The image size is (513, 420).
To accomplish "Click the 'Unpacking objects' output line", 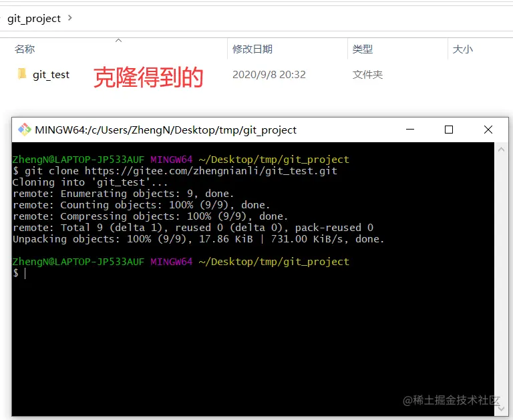I will 198,239.
